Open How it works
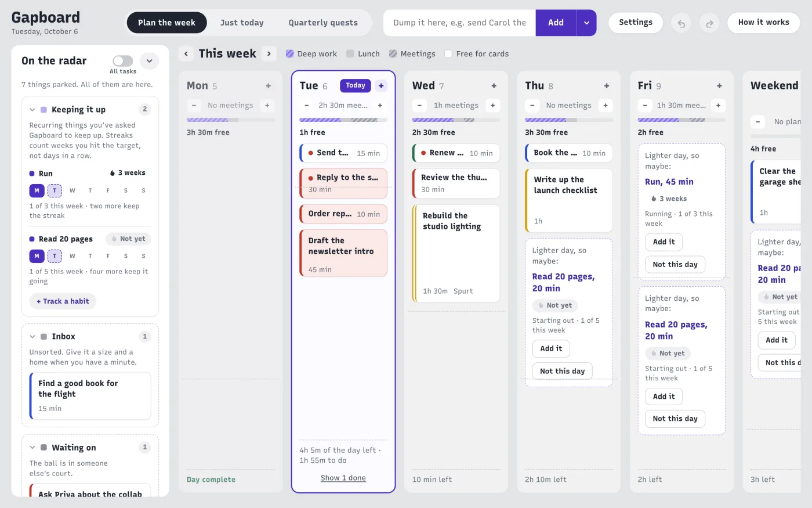The height and width of the screenshot is (508, 812). (763, 23)
